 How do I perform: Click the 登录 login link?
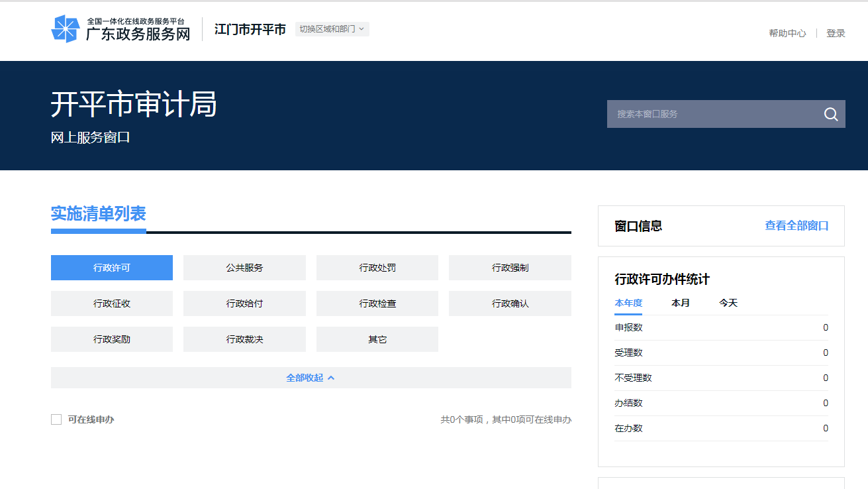(x=836, y=33)
